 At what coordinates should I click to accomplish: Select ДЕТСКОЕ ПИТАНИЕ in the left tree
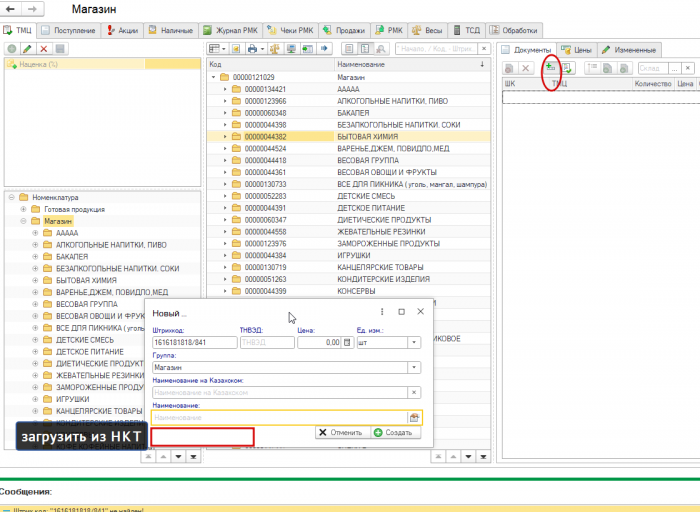click(90, 352)
